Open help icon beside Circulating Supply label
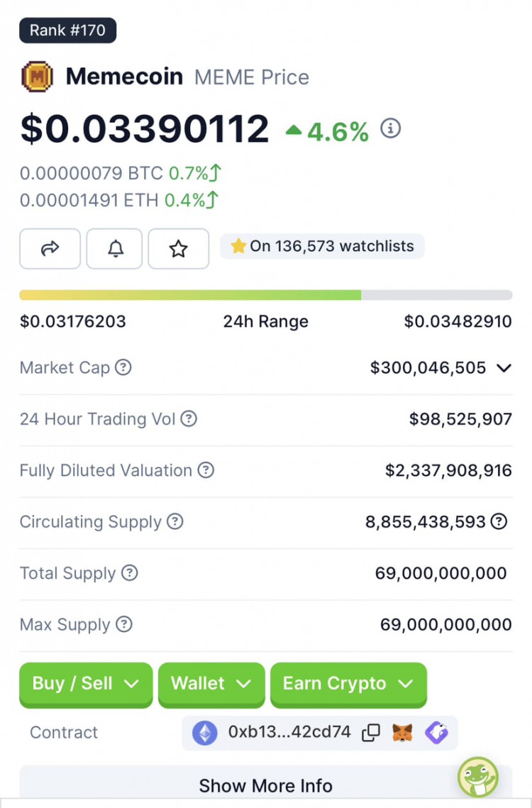This screenshot has height=808, width=532. [x=175, y=521]
